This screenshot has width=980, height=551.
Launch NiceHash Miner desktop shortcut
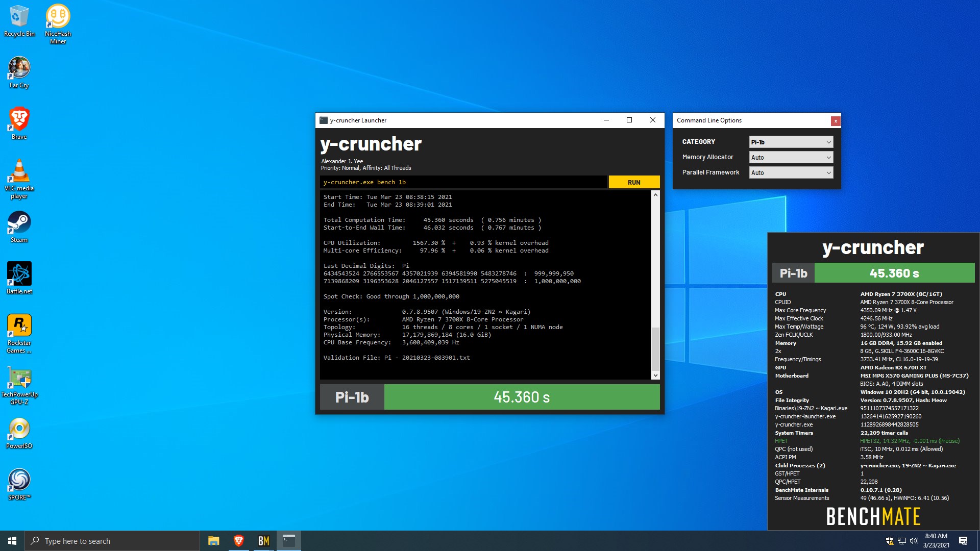58,24
